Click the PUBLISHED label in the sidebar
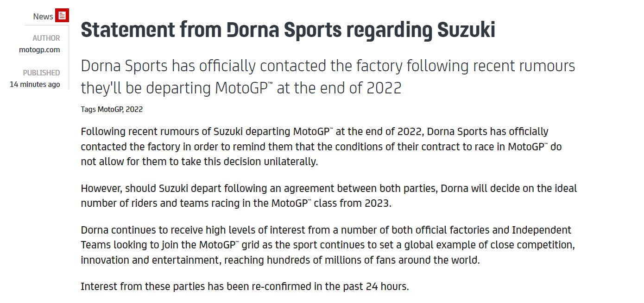This screenshot has width=644, height=303. (x=42, y=73)
